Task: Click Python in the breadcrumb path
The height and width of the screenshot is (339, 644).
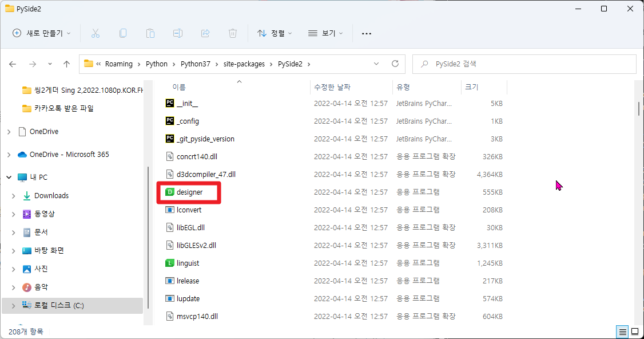Action: click(157, 64)
